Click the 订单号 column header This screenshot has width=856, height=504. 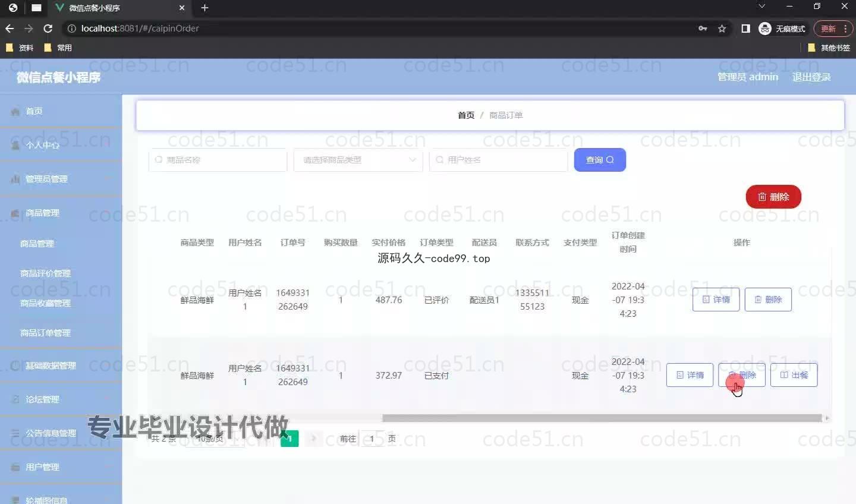click(293, 242)
